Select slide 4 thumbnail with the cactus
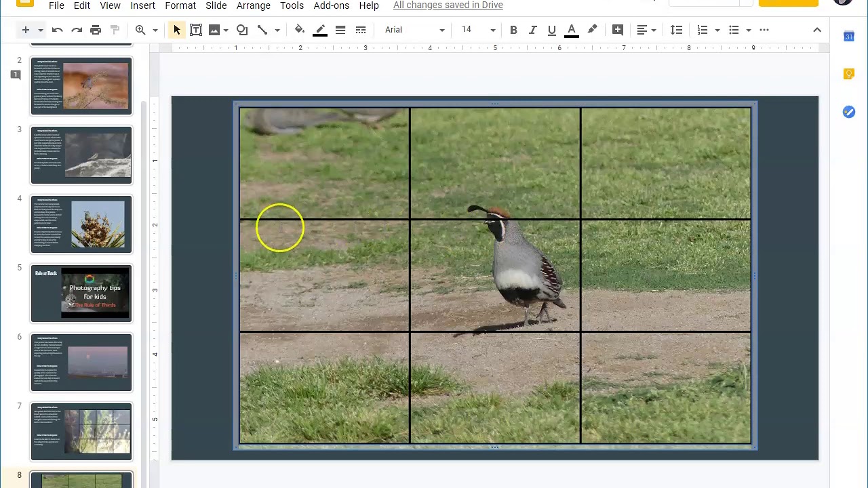The height and width of the screenshot is (488, 868). (x=81, y=224)
